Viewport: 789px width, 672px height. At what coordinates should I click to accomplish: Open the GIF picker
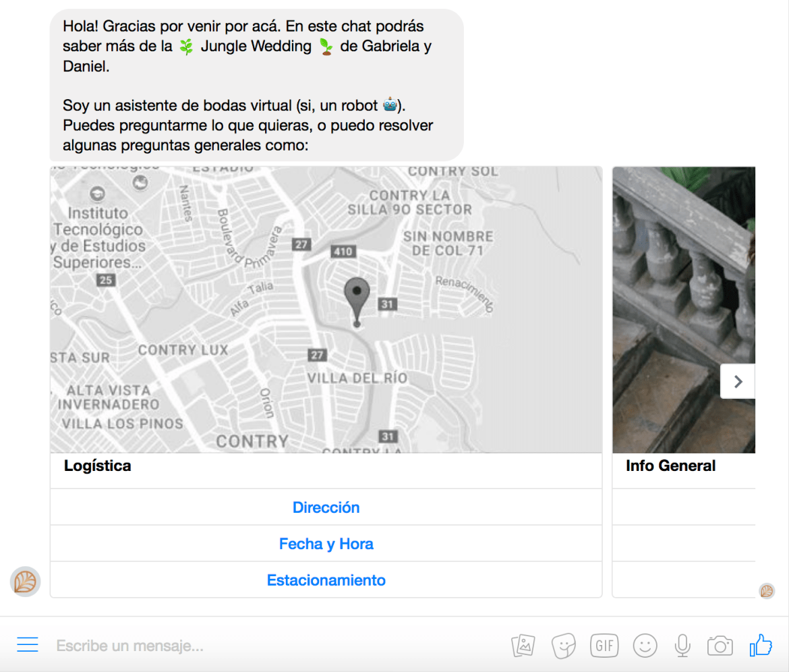click(604, 645)
